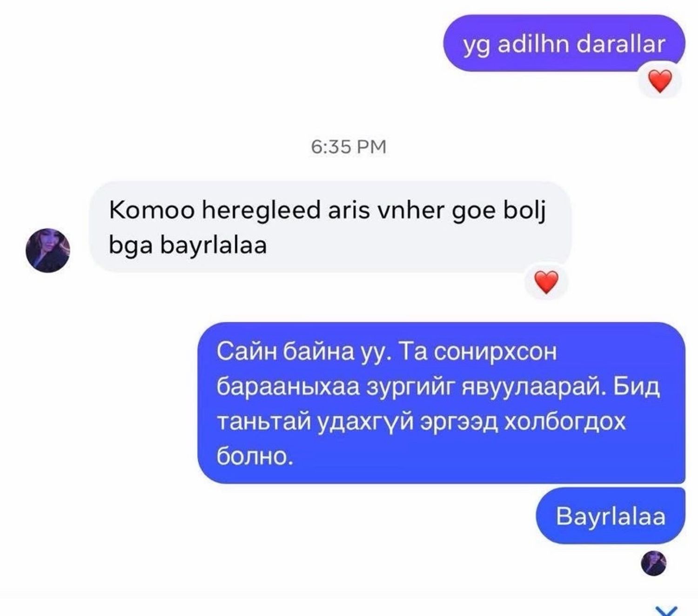698x616 pixels.
Task: Select the sent 'Bayrlalaa' bubble
Action: (x=611, y=516)
